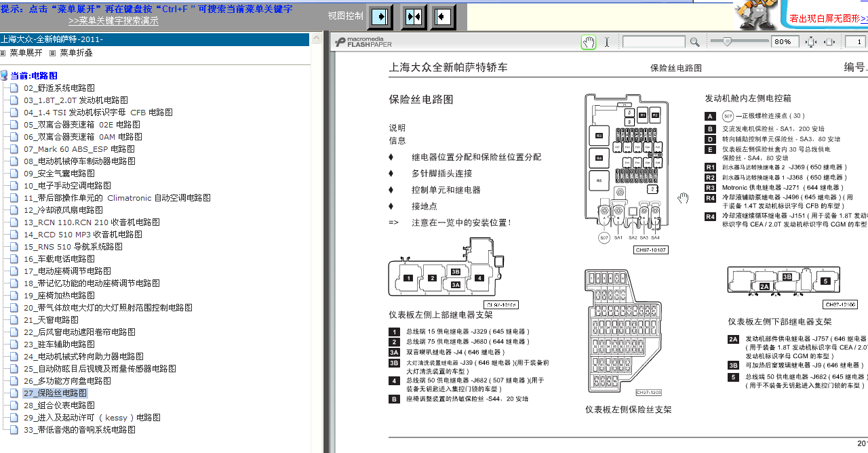Open 21_天窗电路图
868x453 pixels.
point(51,320)
